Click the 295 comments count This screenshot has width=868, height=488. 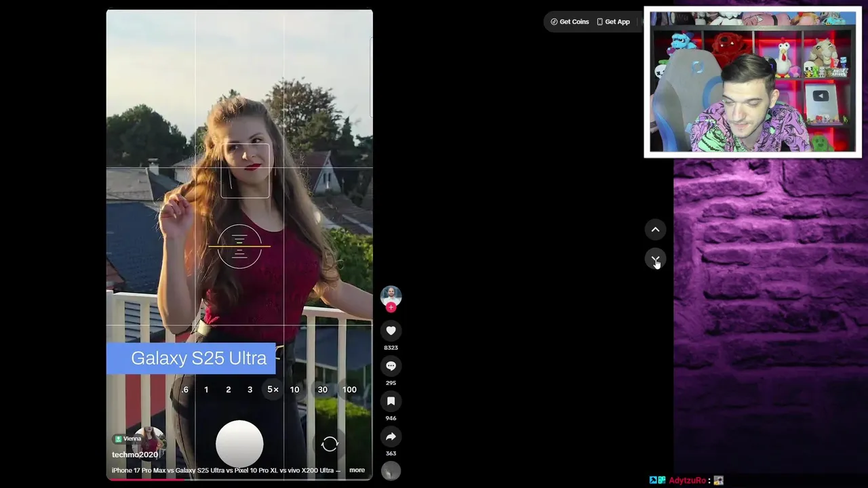coord(391,383)
